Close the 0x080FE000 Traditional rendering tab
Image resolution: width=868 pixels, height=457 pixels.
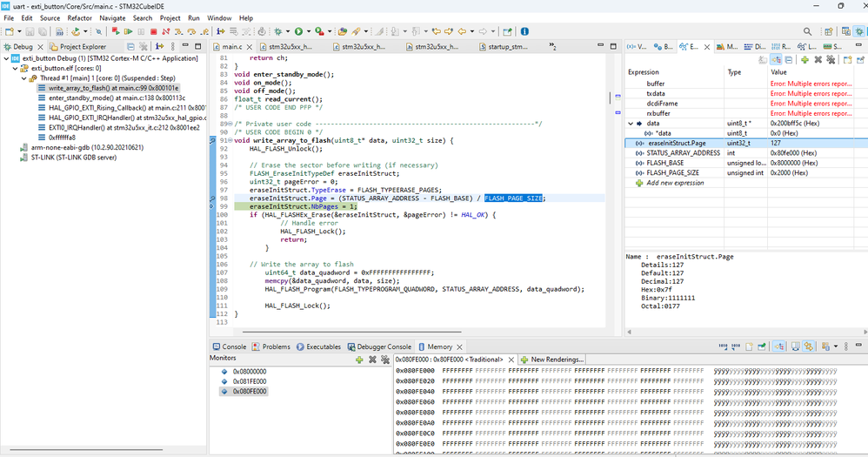511,360
